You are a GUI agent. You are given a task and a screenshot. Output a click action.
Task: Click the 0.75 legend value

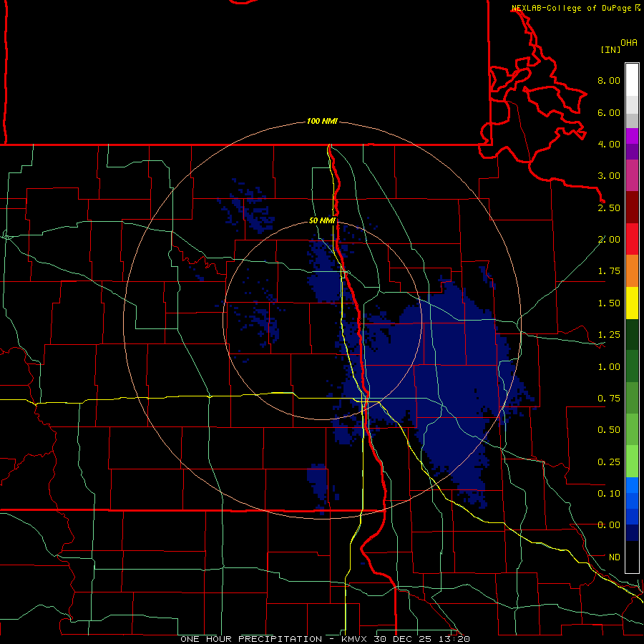coord(609,399)
